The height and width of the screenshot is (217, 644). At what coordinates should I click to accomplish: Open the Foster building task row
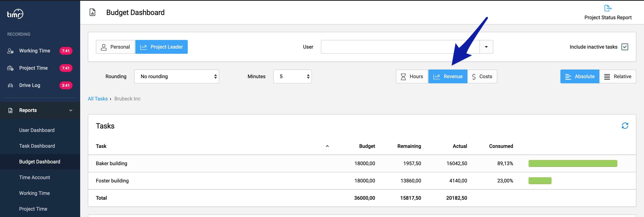[362, 181]
